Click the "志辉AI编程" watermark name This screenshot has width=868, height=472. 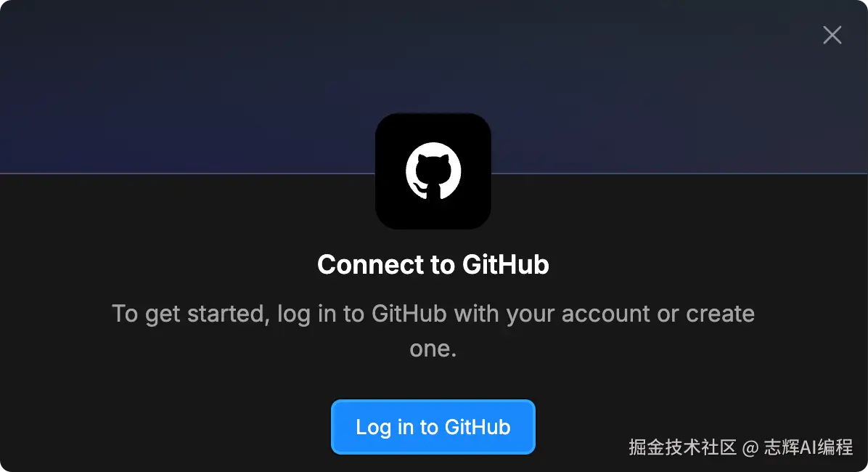(808, 447)
